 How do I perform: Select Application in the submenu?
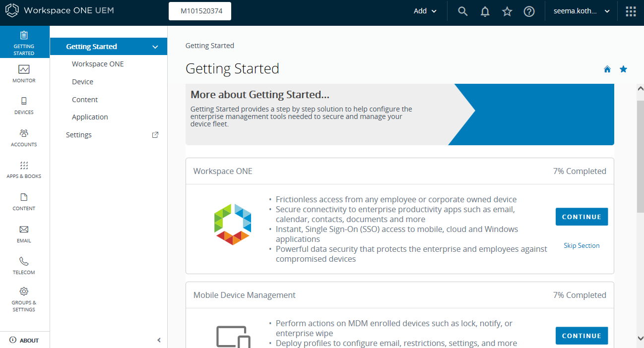(90, 117)
